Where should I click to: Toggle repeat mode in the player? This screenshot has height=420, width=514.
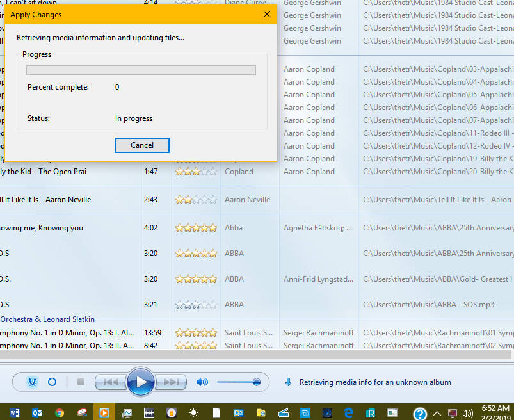(52, 382)
